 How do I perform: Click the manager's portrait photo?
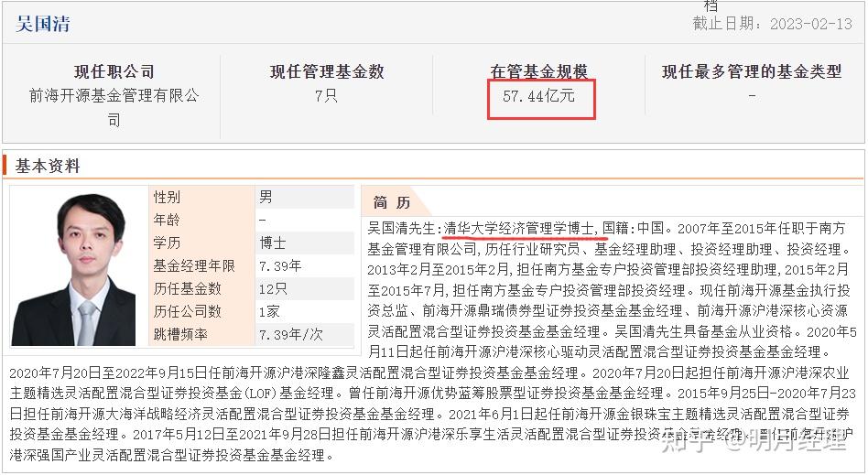(x=73, y=270)
